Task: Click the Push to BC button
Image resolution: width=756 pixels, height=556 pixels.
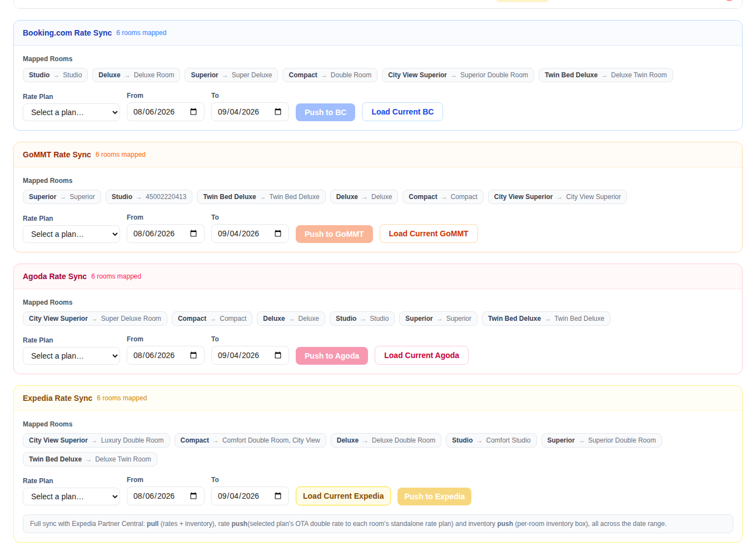Action: [x=325, y=112]
